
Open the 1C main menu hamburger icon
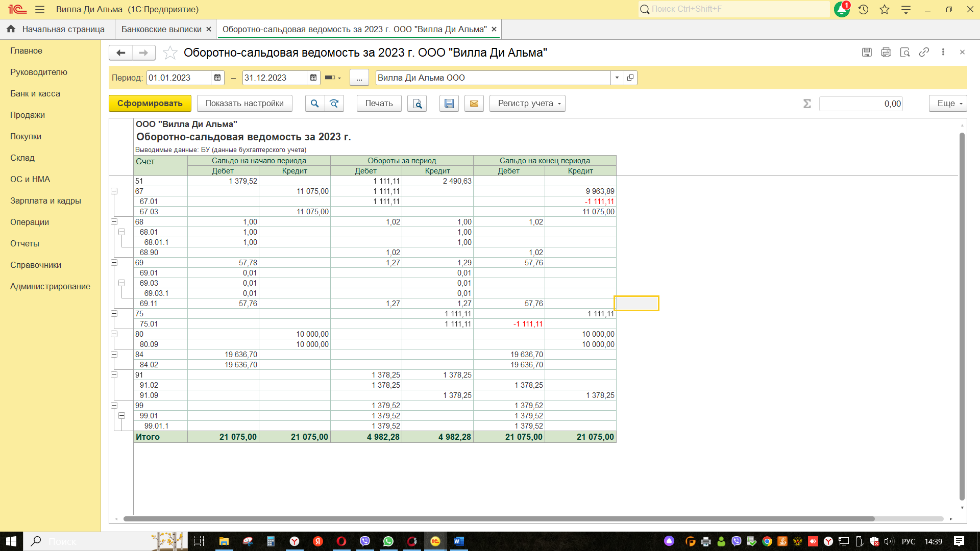[40, 10]
